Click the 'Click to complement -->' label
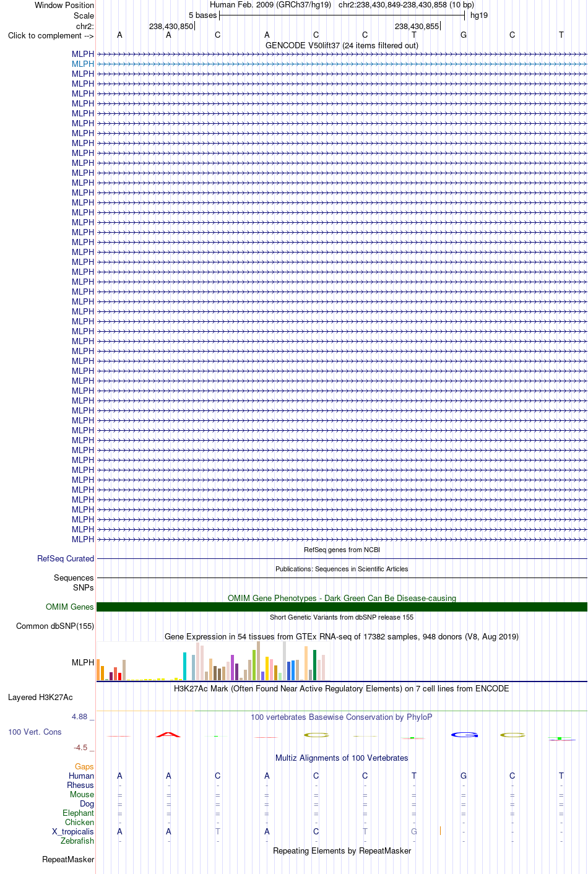Viewport: 588px width, 874px height. [51, 35]
